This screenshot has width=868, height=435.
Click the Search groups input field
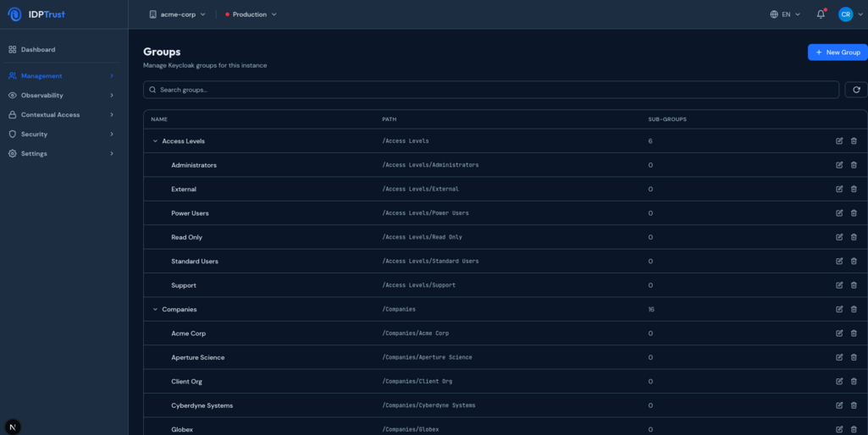491,90
